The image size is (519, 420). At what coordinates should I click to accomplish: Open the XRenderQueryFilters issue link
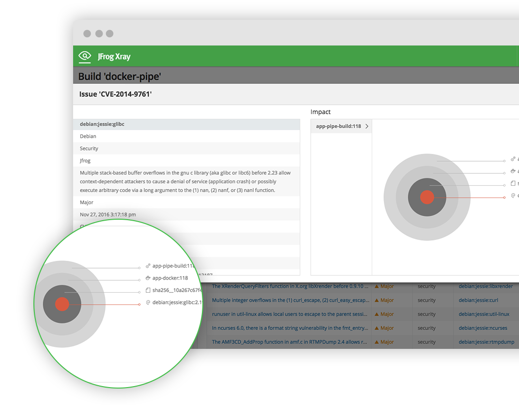290,286
